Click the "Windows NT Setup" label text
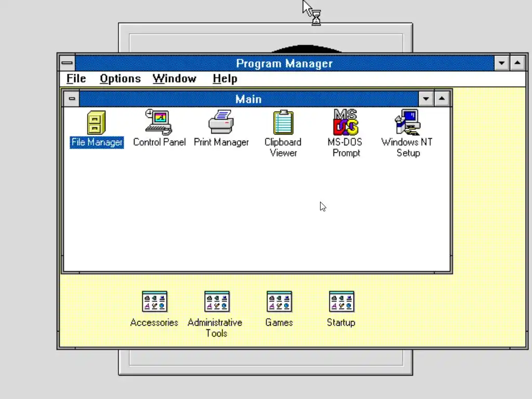The image size is (532, 399). [407, 148]
